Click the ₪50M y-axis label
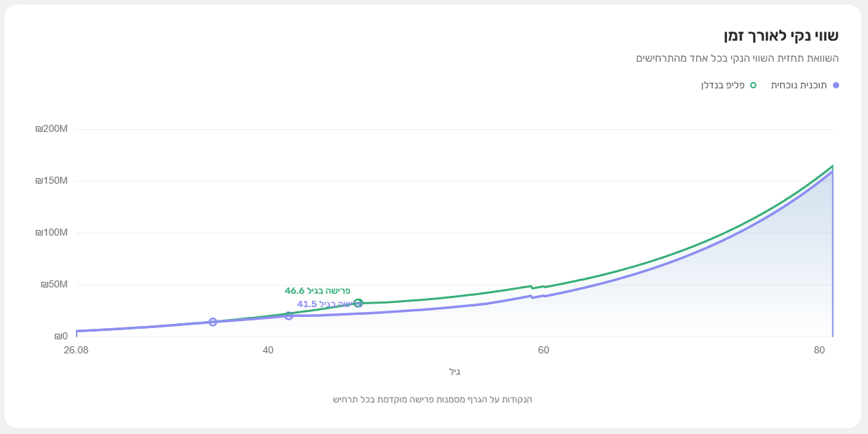Screen dimensions: 868x434 [54, 285]
